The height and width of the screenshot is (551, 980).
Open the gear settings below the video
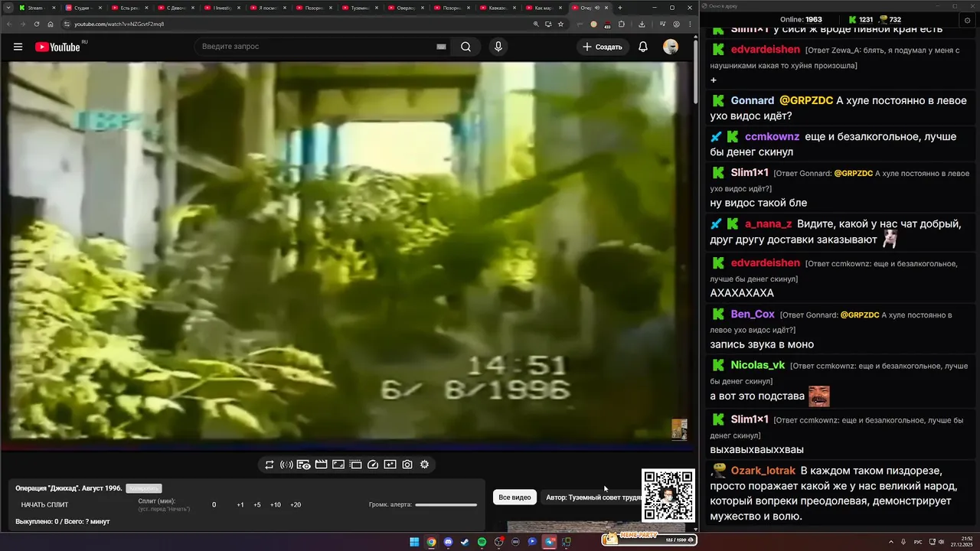[x=424, y=465]
